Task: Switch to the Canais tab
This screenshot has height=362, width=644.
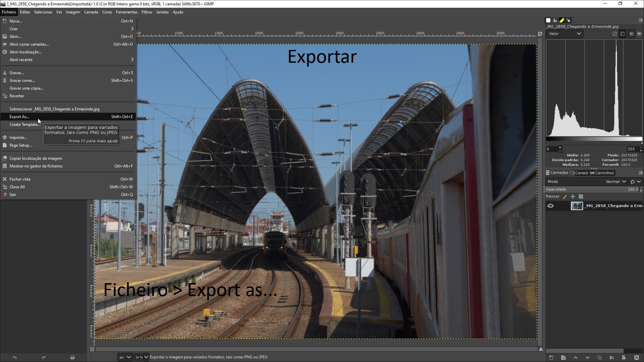Action: click(x=579, y=173)
